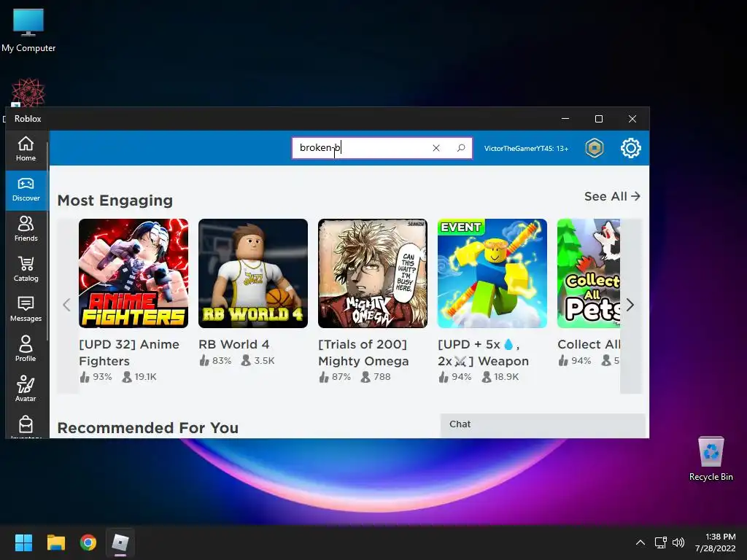
Task: Click the magnifier search icon
Action: point(461,148)
